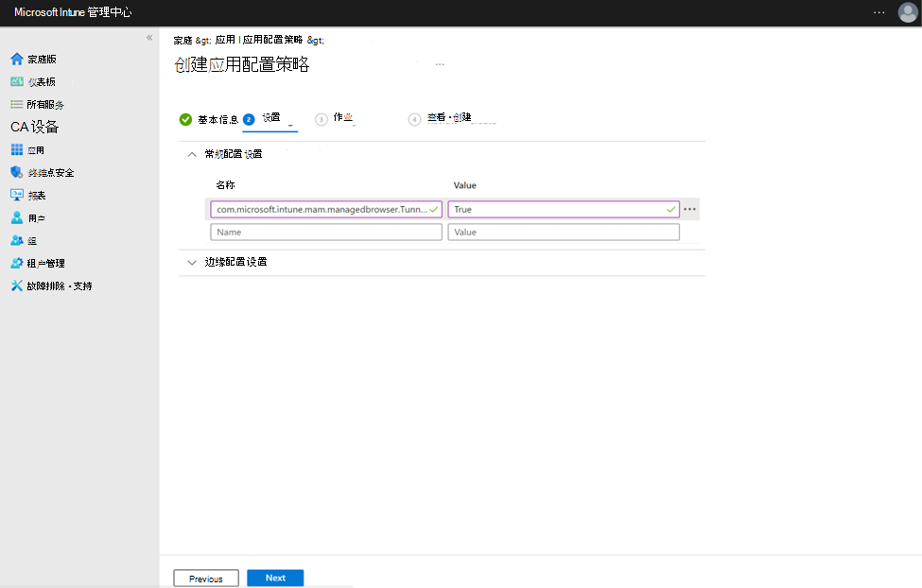Open the top bar ellipsis menu
This screenshot has width=922, height=588.
point(879,12)
